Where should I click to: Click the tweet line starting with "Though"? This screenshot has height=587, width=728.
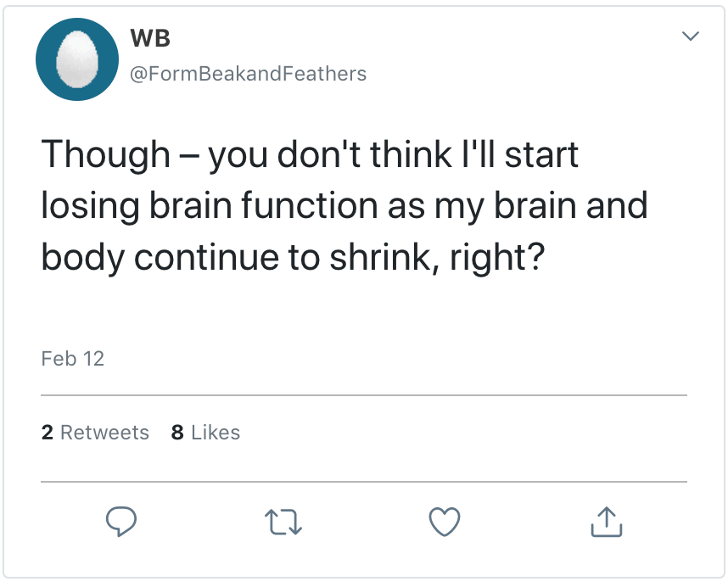coord(310,154)
